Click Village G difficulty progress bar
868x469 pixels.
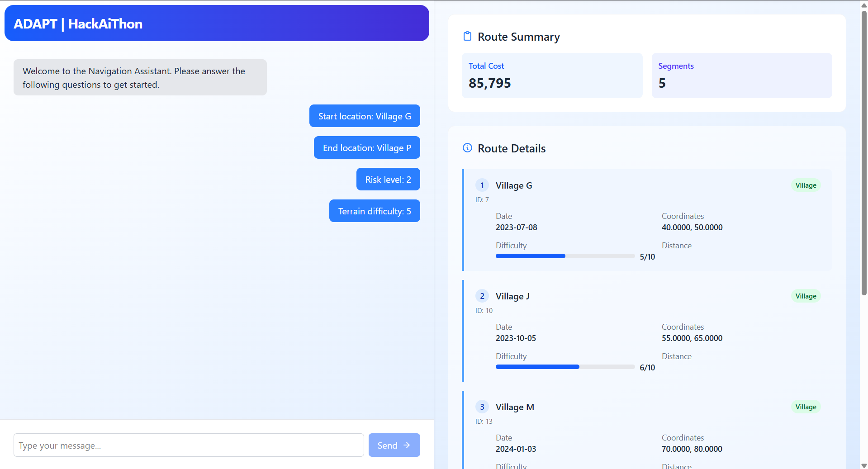[x=565, y=256]
